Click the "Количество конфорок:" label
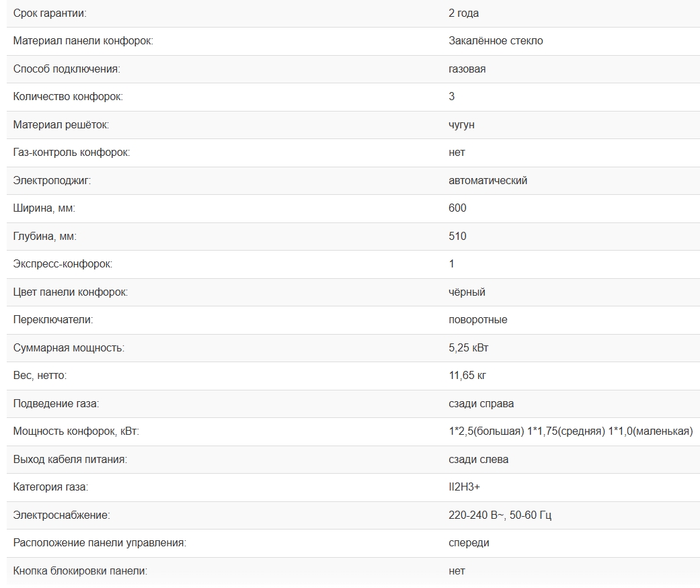 pos(68,97)
